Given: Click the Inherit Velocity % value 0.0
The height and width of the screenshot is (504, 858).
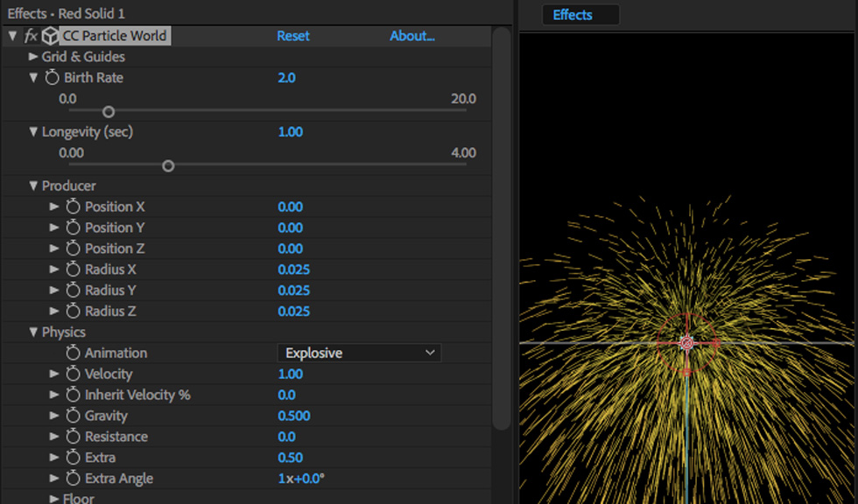Looking at the screenshot, I should pos(286,395).
